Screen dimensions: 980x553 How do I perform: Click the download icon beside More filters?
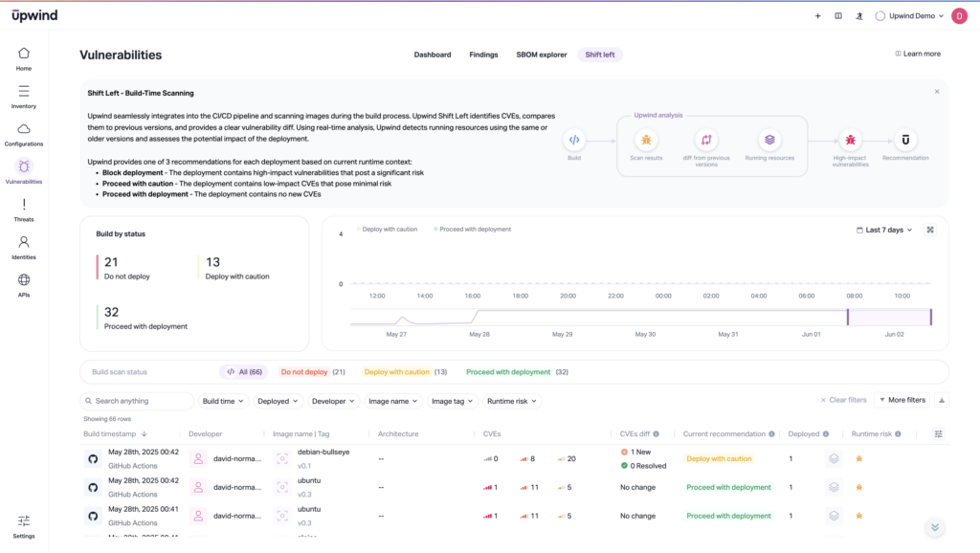click(943, 400)
